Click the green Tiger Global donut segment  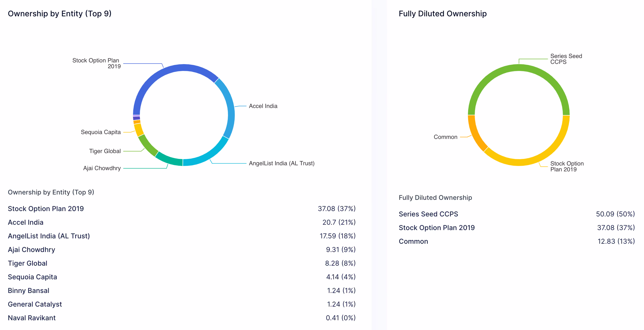147,145
